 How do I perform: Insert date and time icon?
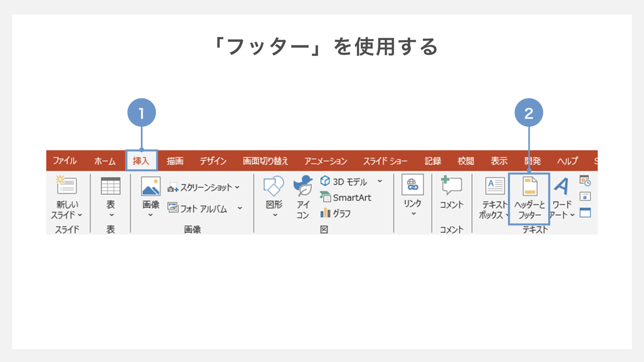pos(585,181)
